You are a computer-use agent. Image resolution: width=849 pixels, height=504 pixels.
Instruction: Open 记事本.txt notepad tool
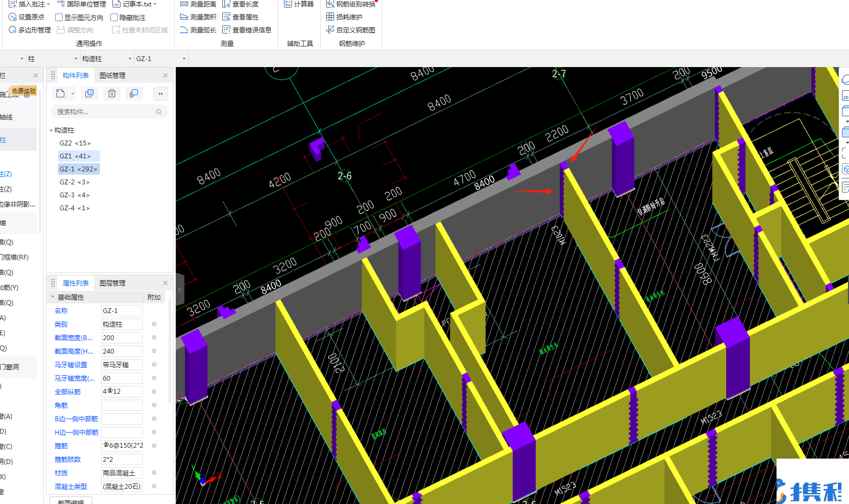tap(131, 4)
